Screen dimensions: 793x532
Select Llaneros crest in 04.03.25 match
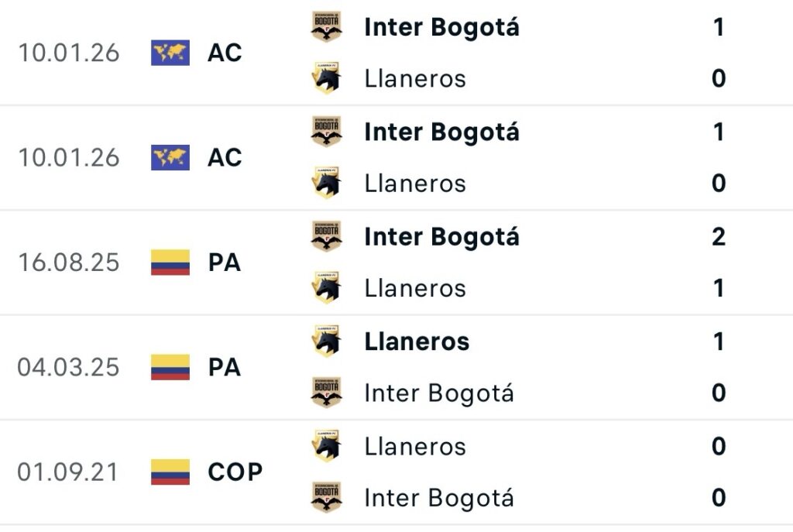[326, 341]
